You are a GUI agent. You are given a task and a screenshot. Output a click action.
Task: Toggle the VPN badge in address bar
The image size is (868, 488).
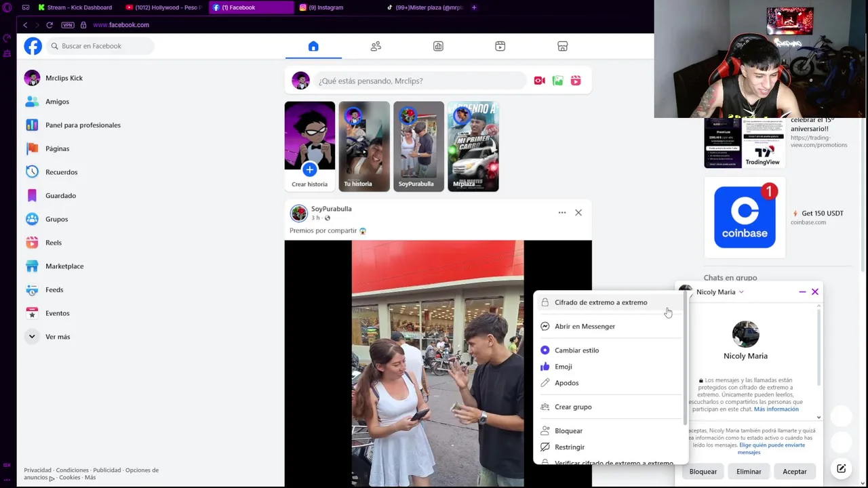(x=67, y=25)
